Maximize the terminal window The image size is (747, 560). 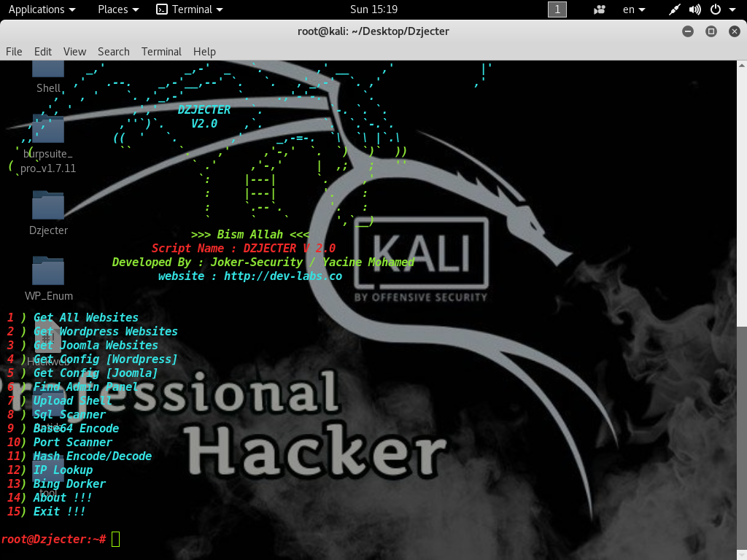tap(711, 31)
